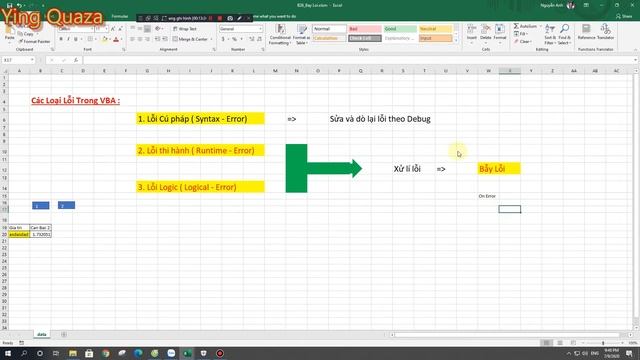
Task: Apply the yellow Fill Color
Action: [104, 39]
